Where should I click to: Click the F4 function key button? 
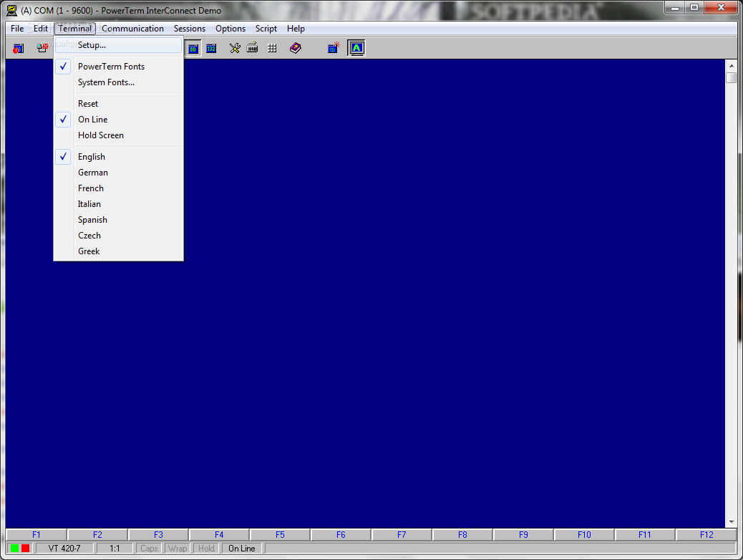pyautogui.click(x=219, y=535)
